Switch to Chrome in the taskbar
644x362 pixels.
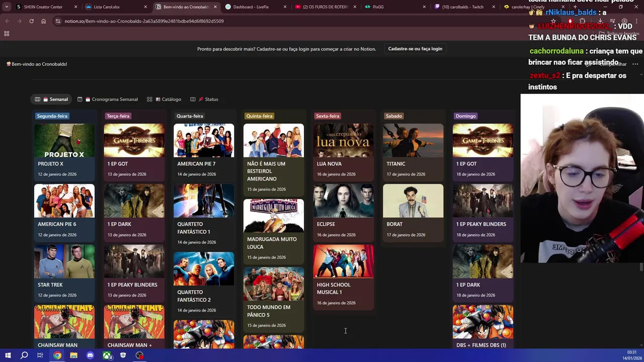57,355
